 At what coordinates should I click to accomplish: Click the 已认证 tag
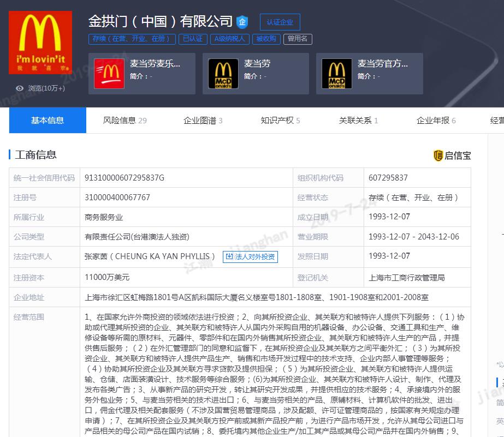click(193, 39)
